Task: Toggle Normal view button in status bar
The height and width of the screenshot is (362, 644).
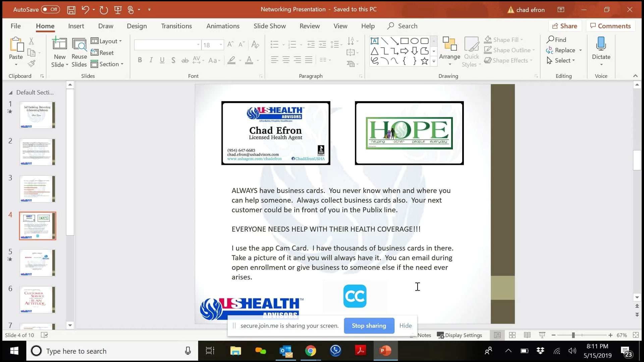Action: coord(497,335)
